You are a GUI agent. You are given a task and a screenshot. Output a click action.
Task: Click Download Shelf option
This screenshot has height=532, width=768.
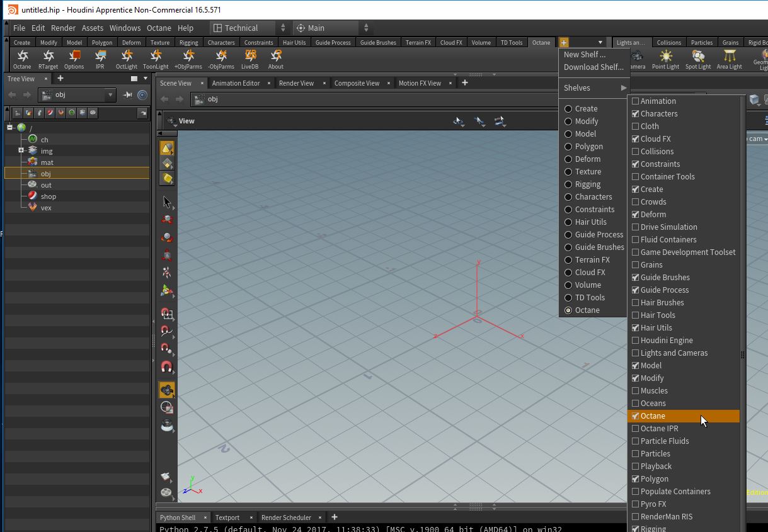(593, 67)
